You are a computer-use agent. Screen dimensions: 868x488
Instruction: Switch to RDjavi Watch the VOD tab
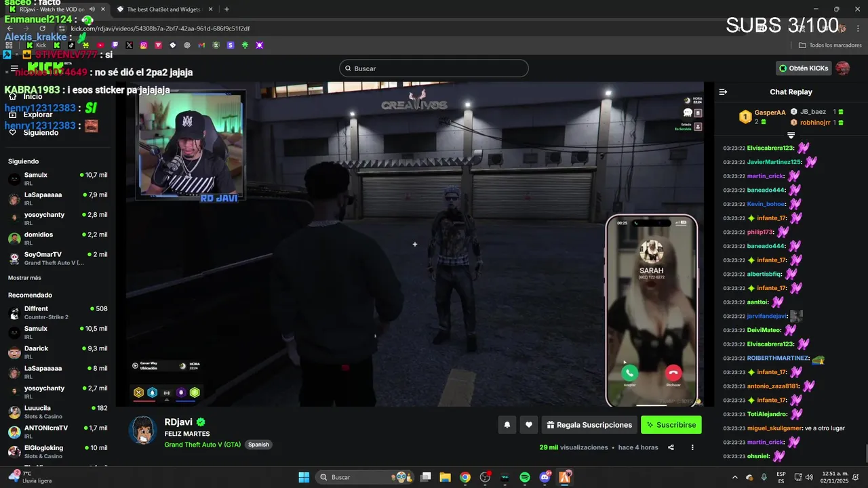[x=52, y=9]
